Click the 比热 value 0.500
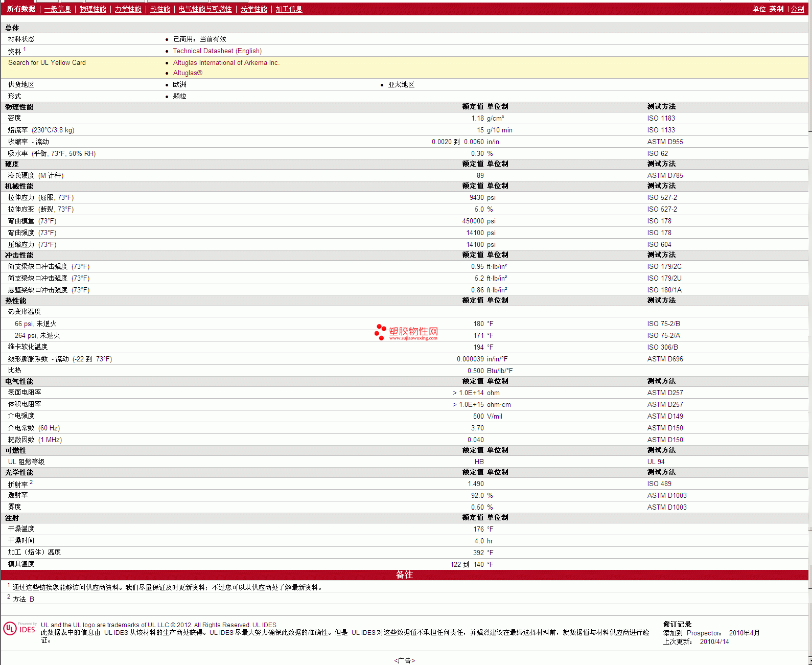Screen dimensions: 812x665 coord(476,371)
